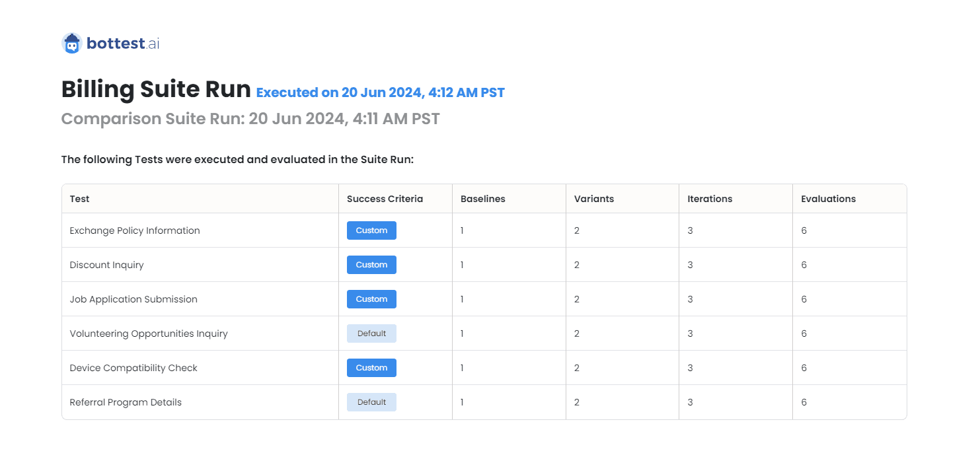This screenshot has width=980, height=455.
Task: Open the Discount Inquiry test
Action: (x=106, y=265)
